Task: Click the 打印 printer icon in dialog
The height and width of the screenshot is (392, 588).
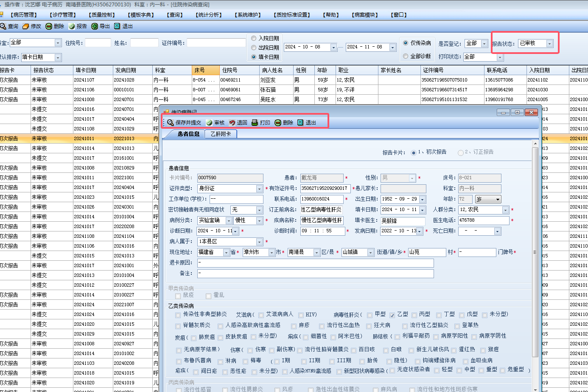Action: click(x=255, y=122)
